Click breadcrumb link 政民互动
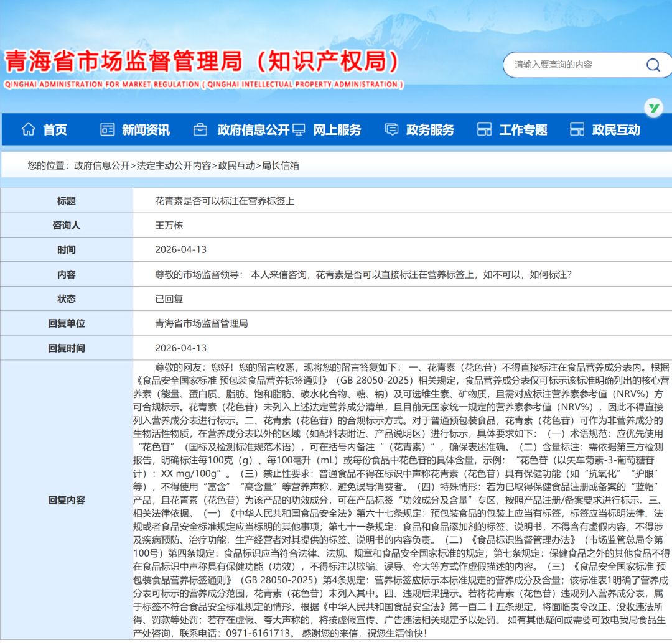Image resolution: width=672 pixels, height=643 pixels. tap(236, 166)
